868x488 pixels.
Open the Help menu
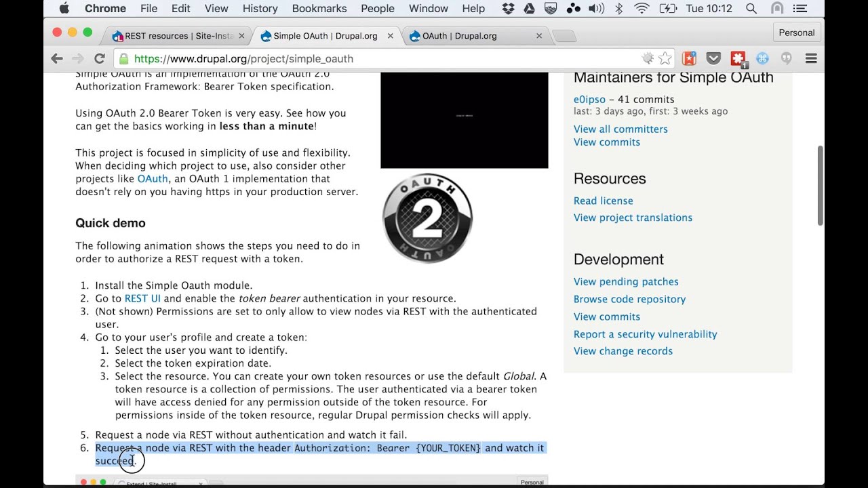coord(473,8)
